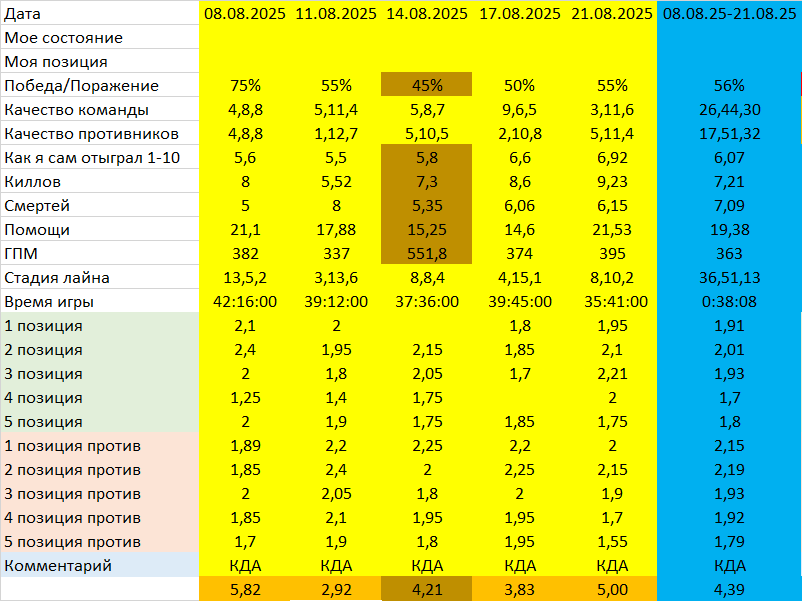Click the '17.08.2025' column header
The width and height of the screenshot is (802, 601).
click(520, 13)
